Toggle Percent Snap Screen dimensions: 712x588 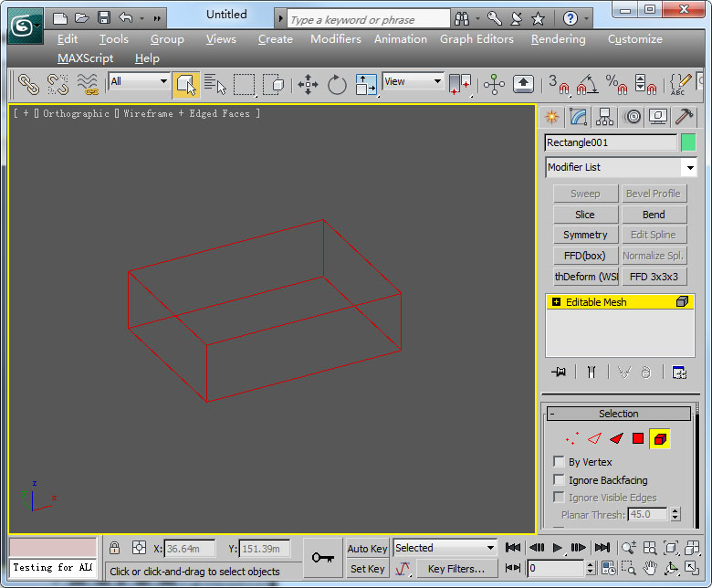point(616,84)
